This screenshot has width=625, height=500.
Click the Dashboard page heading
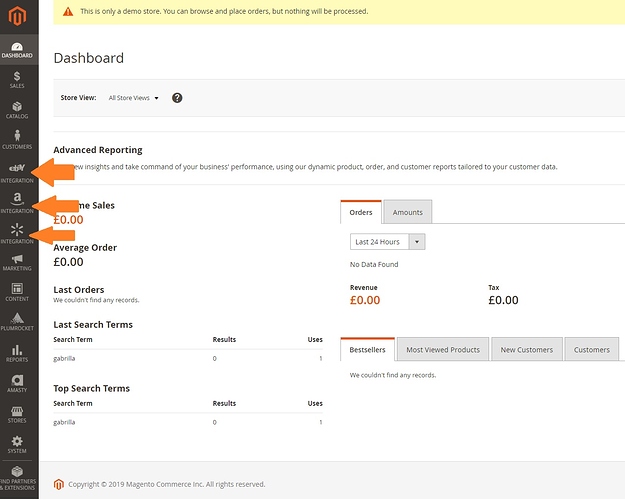click(x=88, y=58)
